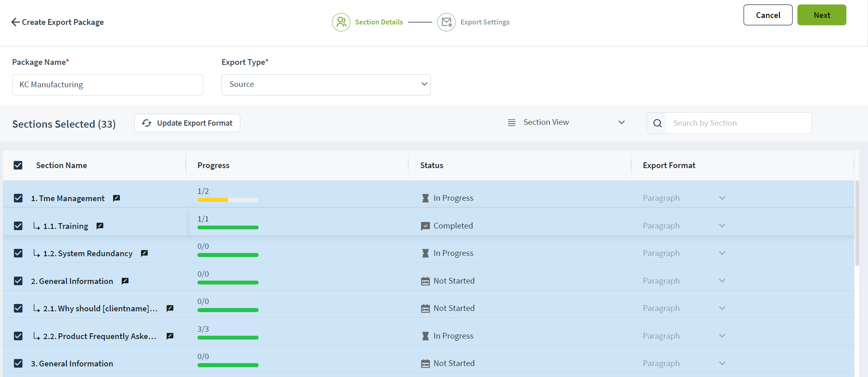Viewport: 868px width, 377px height.
Task: Uncheck 2.1. Why should [clientname] checkbox
Action: 18,308
